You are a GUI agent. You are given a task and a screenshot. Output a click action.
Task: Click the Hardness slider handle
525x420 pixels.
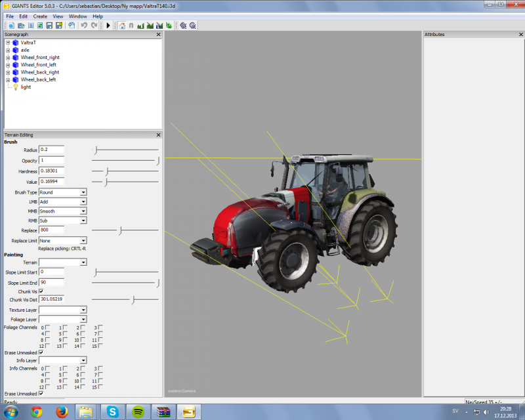point(107,171)
